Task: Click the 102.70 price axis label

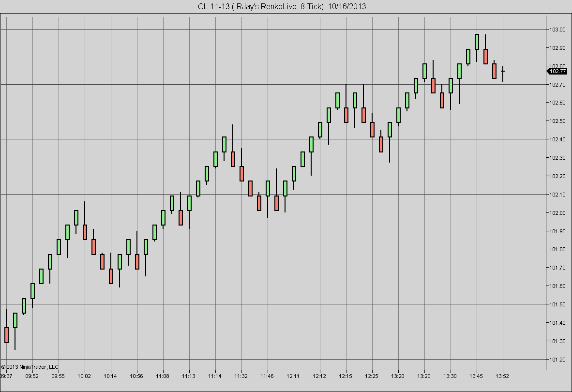Action: [x=557, y=85]
